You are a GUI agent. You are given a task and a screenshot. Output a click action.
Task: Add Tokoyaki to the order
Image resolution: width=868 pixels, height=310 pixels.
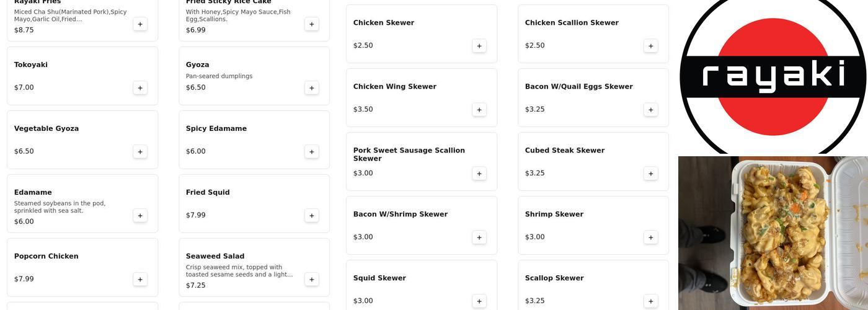pos(140,88)
